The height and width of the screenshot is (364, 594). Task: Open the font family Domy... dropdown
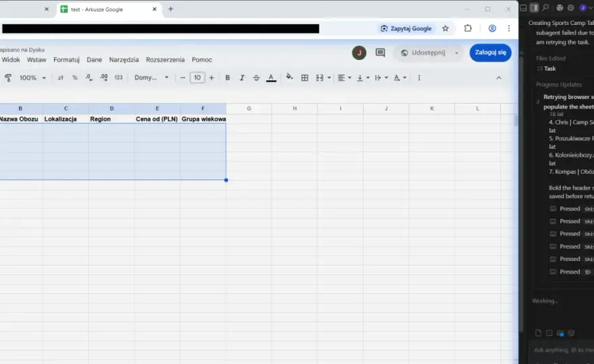coord(151,78)
